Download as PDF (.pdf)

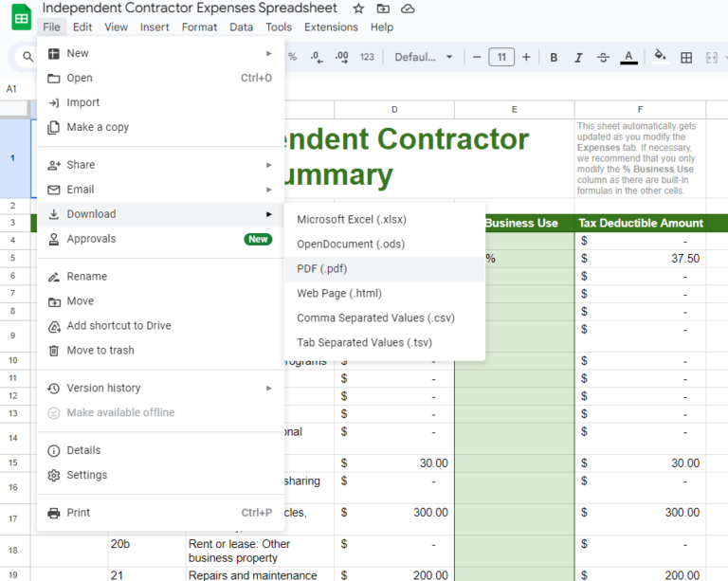click(385, 268)
